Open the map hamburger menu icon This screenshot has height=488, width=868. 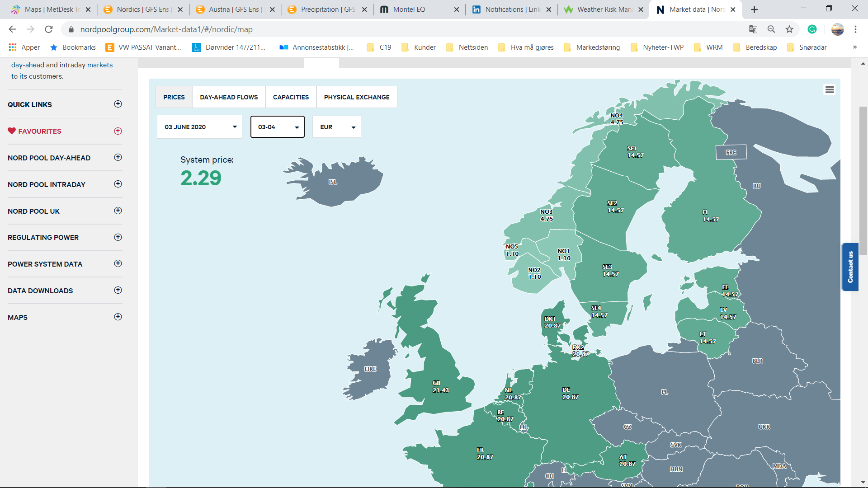tap(829, 89)
